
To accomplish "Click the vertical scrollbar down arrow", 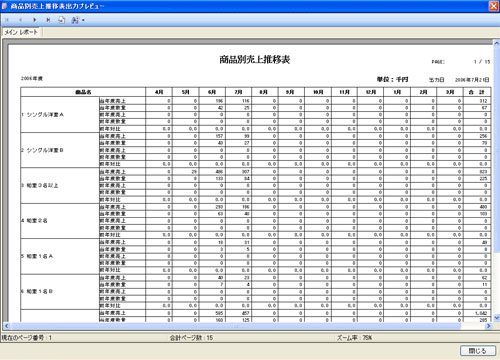I will pos(496,318).
